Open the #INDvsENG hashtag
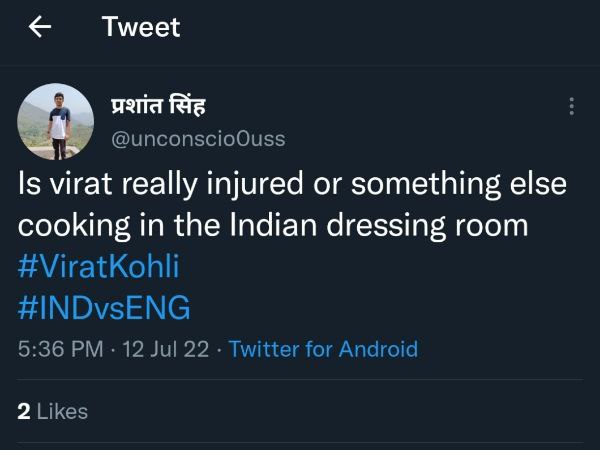Viewport: 600px width, 450px height. 104,308
